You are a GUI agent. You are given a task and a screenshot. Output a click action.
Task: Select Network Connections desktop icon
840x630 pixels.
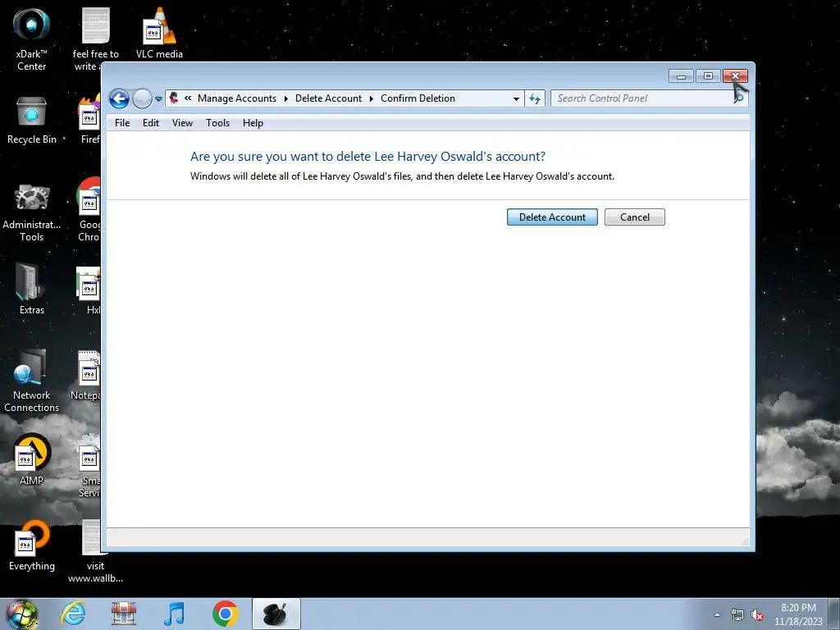click(32, 381)
